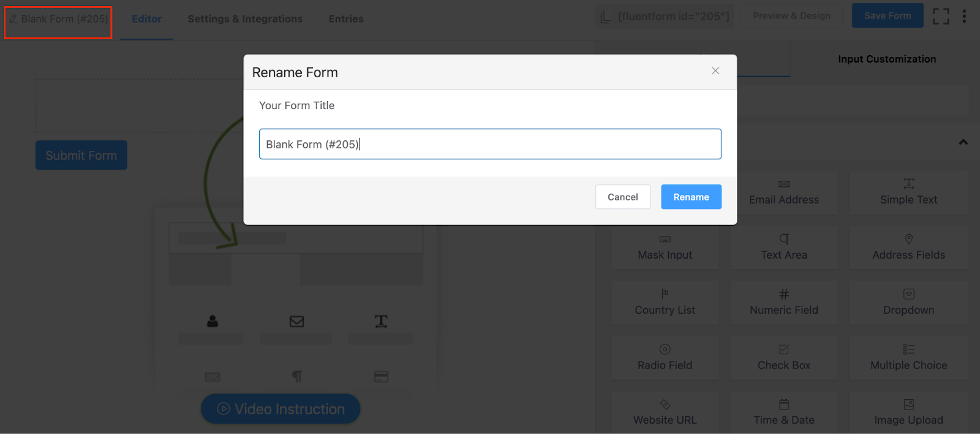This screenshot has width=980, height=434.
Task: Close the Rename Form dialog
Action: click(715, 71)
